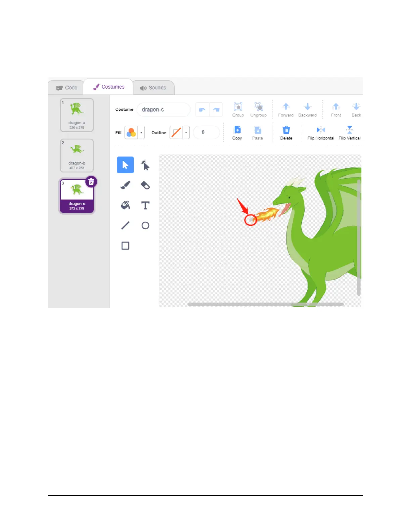Select the Fill bucket tool
The width and height of the screenshot is (411, 532).
tap(125, 205)
